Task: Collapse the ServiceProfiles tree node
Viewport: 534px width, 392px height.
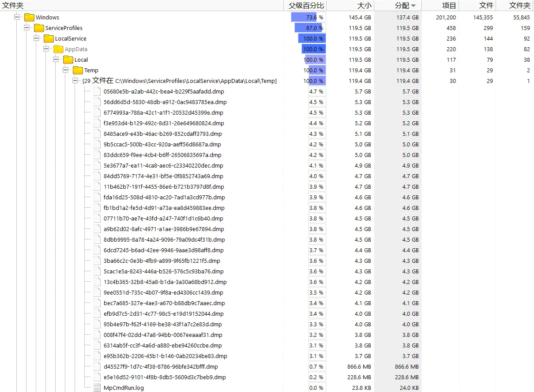Action: [26, 28]
